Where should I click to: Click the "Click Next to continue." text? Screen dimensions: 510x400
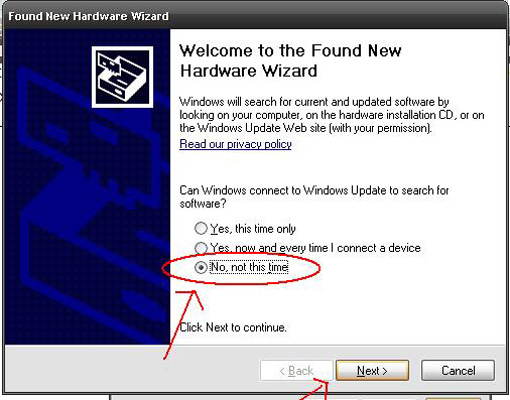pyautogui.click(x=233, y=327)
